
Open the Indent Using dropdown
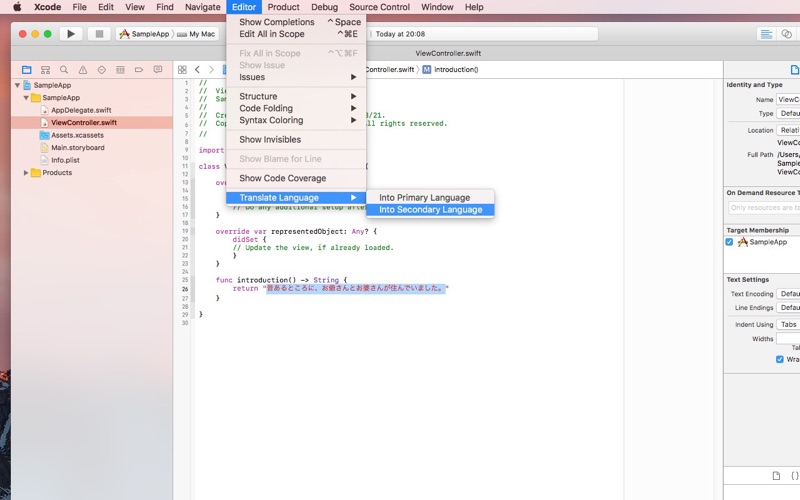pos(788,324)
